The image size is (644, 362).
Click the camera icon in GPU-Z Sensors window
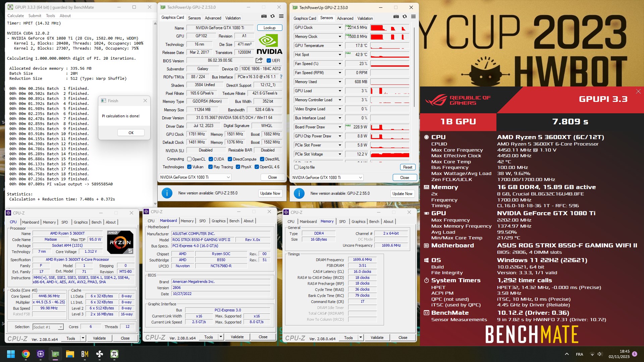pyautogui.click(x=396, y=16)
